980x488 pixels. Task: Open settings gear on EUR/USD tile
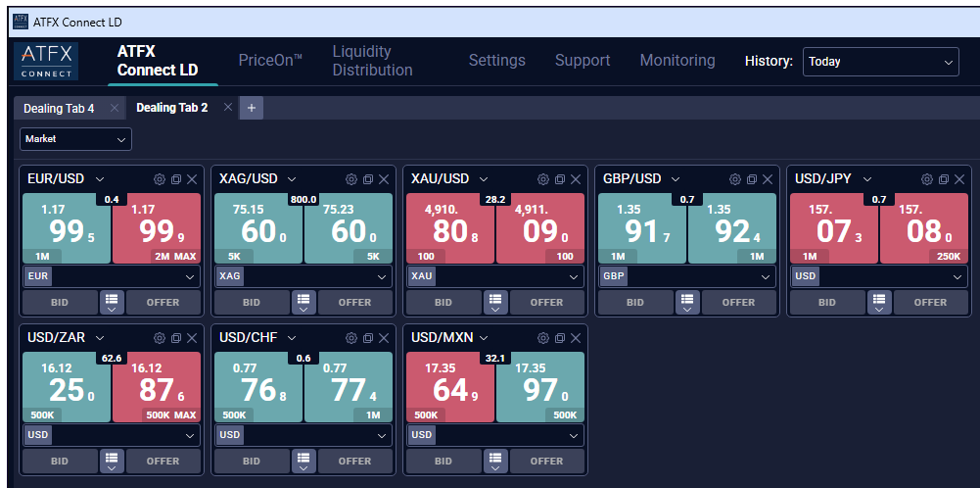coord(159,179)
